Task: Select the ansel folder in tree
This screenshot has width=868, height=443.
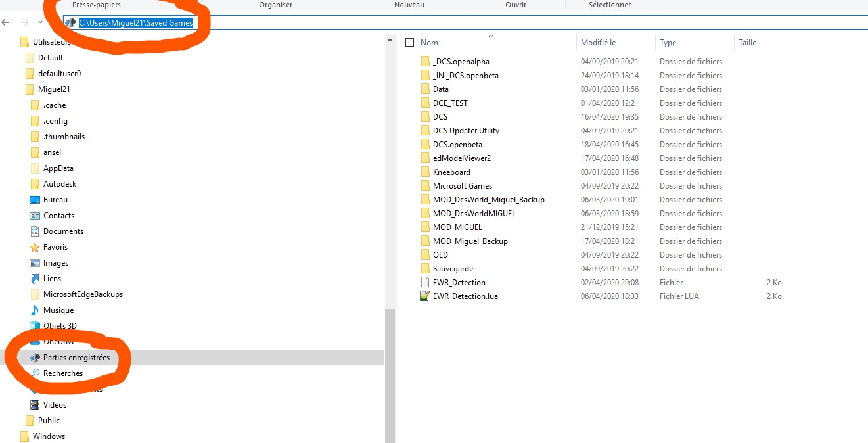Action: [x=52, y=152]
